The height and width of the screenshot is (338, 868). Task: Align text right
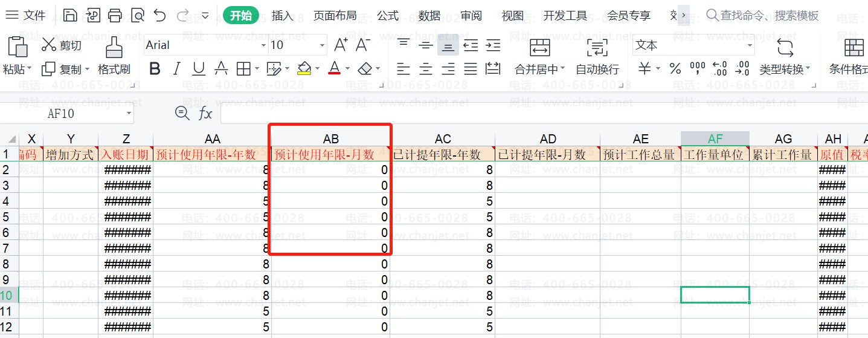448,69
